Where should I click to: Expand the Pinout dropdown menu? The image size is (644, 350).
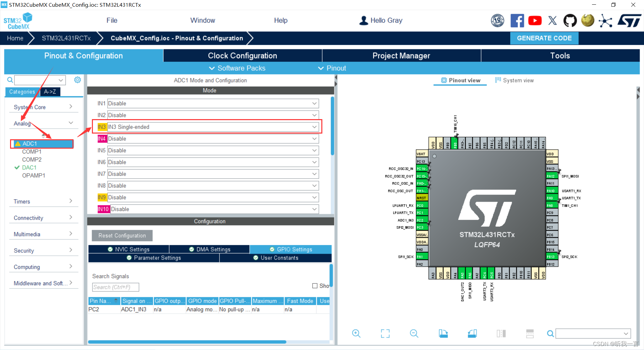click(x=332, y=68)
